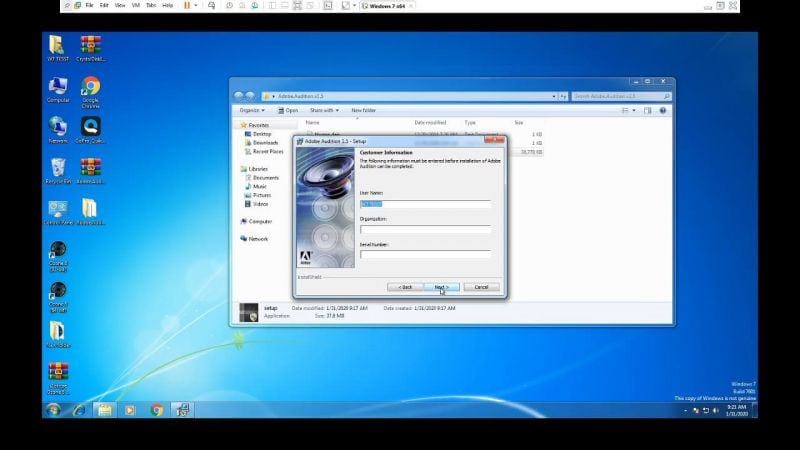The width and height of the screenshot is (800, 450).
Task: Click Cancel in the setup dialog
Action: [481, 287]
